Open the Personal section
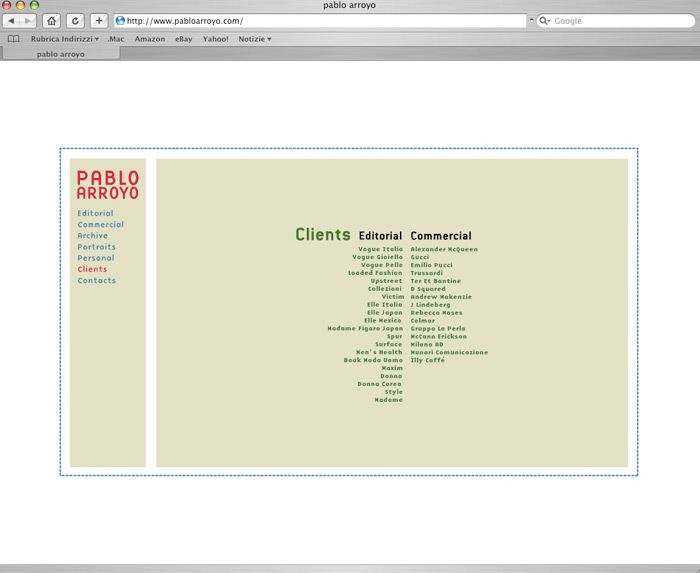Viewport: 700px width, 573px height. (x=96, y=258)
